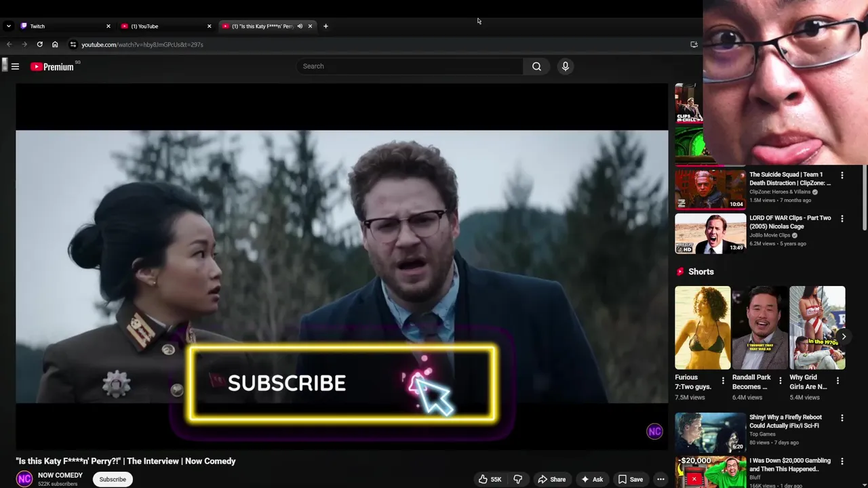
Task: Save the video to a playlist
Action: coord(630,479)
